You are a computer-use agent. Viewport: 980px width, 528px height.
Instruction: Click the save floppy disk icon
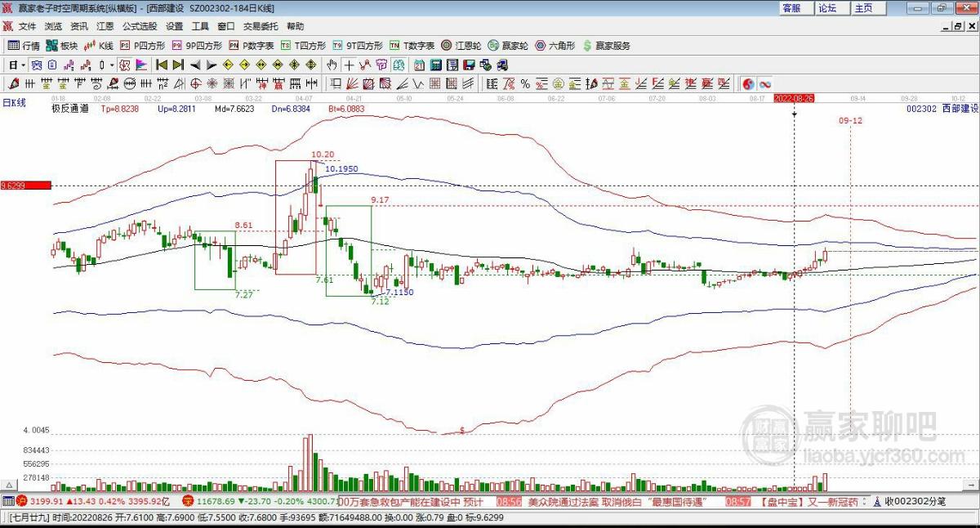pyautogui.click(x=469, y=65)
